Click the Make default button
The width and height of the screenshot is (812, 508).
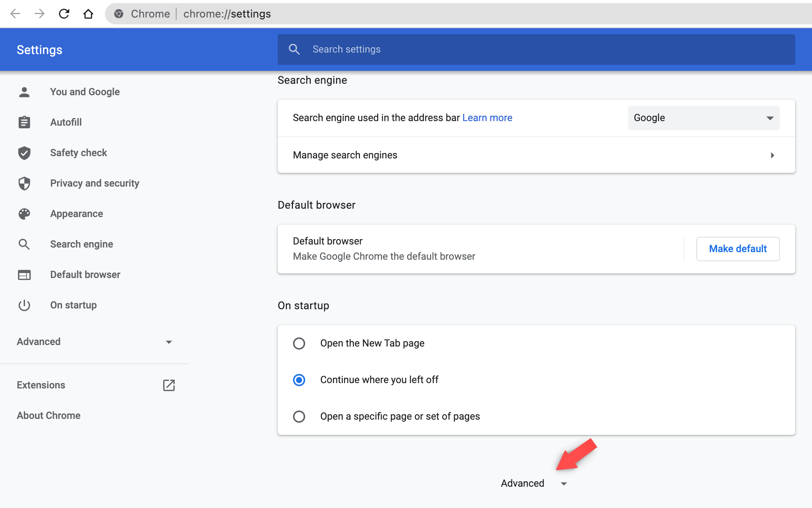click(x=737, y=249)
